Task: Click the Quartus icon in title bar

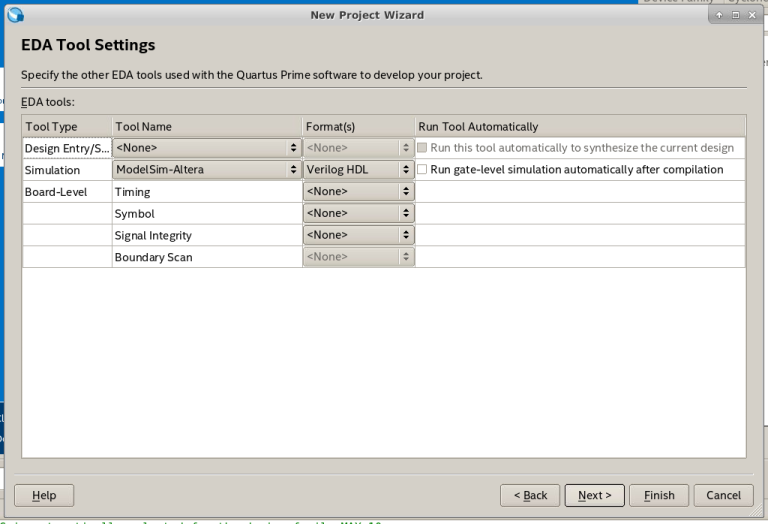Action: click(16, 15)
